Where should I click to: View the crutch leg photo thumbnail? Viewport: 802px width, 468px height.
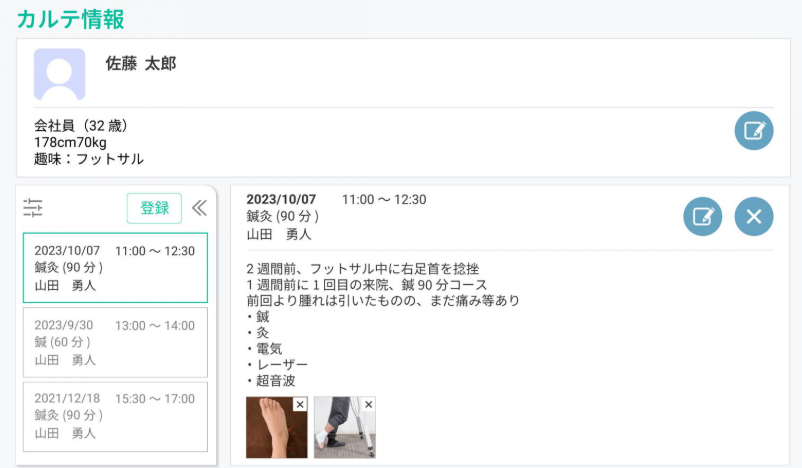(x=341, y=430)
